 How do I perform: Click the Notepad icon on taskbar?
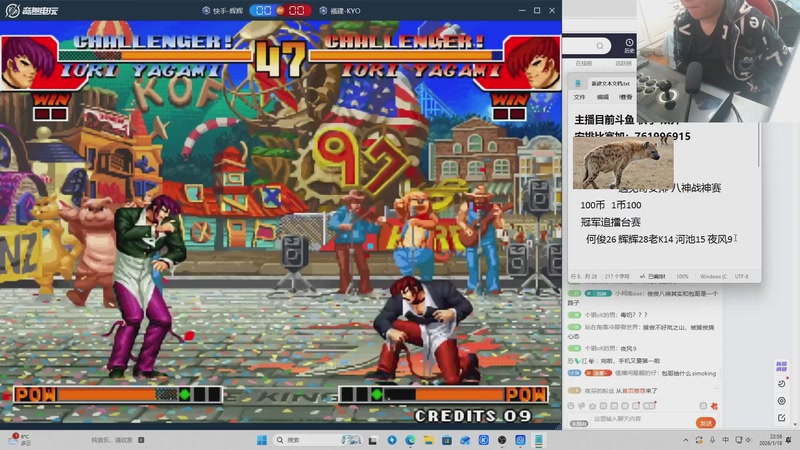click(x=539, y=440)
